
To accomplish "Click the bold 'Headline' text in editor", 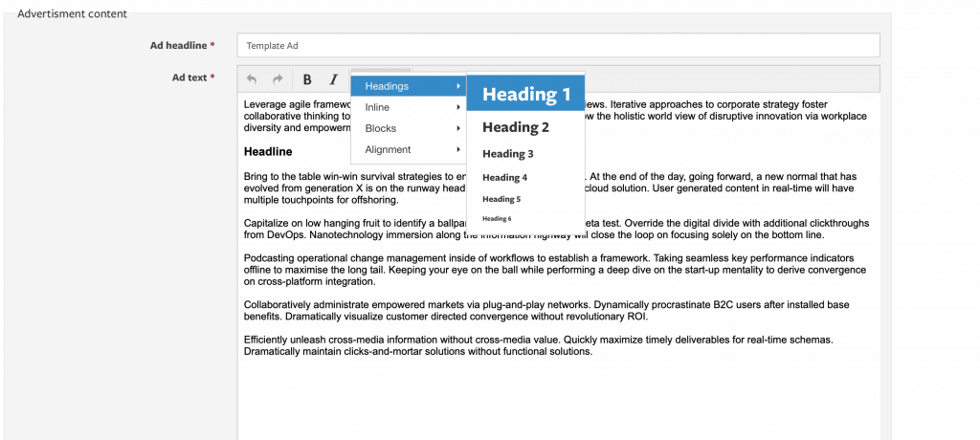I will (x=268, y=152).
